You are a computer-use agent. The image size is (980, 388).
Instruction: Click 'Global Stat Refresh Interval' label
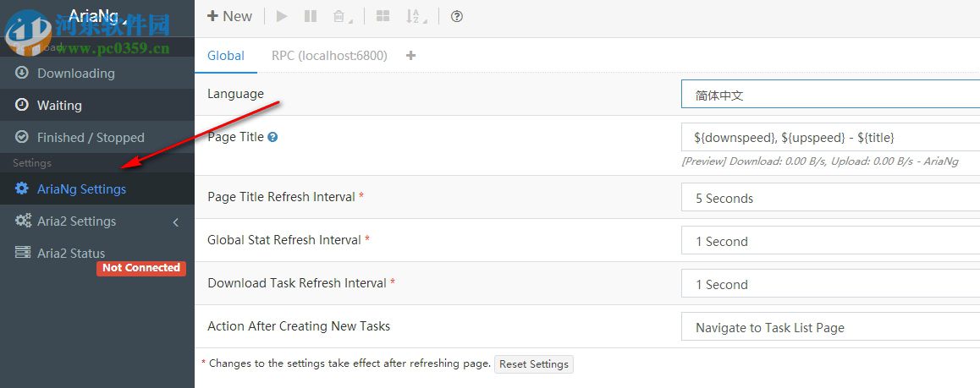click(284, 239)
